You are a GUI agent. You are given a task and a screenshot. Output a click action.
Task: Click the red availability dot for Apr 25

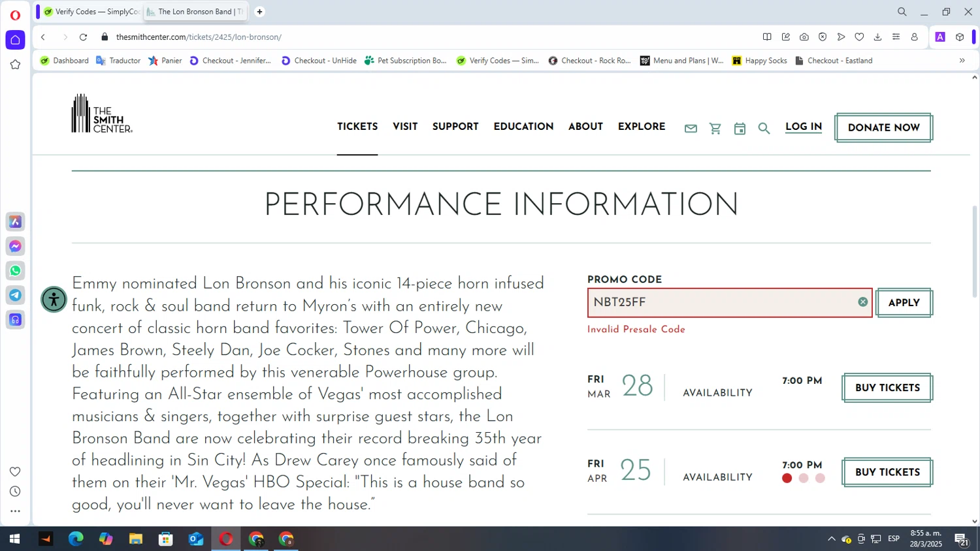[x=787, y=479]
